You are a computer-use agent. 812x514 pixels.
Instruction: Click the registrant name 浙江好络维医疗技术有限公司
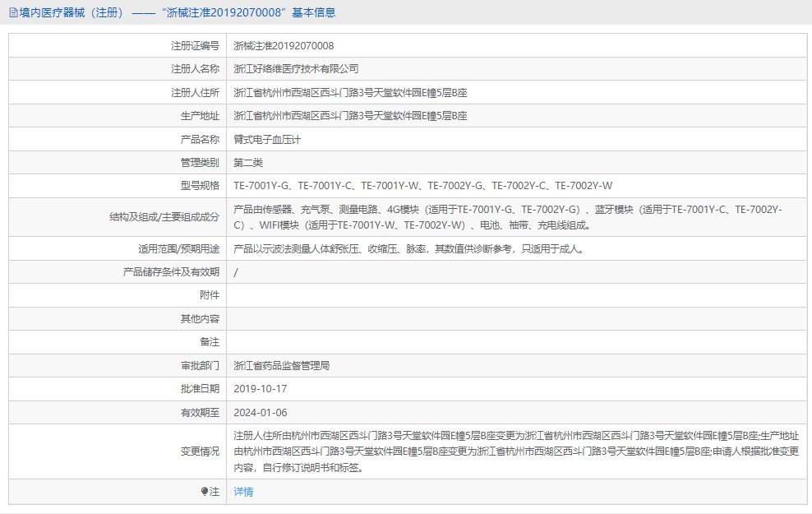(296, 69)
